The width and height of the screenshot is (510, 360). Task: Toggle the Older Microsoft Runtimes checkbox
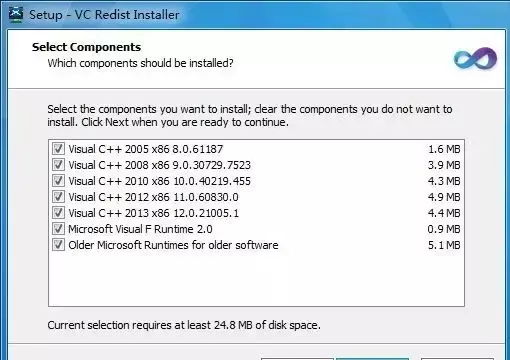pyautogui.click(x=58, y=245)
